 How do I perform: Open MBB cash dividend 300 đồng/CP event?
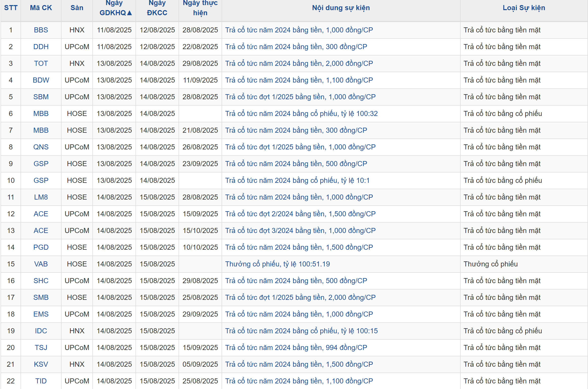point(296,130)
